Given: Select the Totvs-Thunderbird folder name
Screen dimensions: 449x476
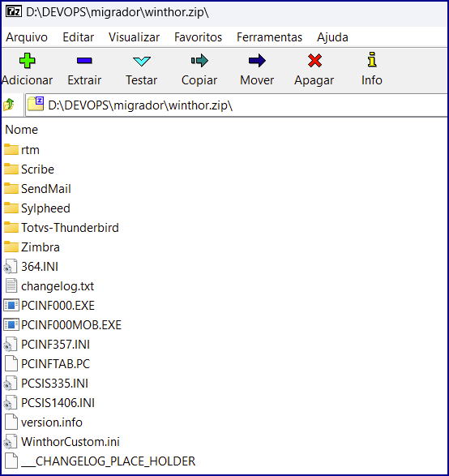Looking at the screenshot, I should coord(70,227).
